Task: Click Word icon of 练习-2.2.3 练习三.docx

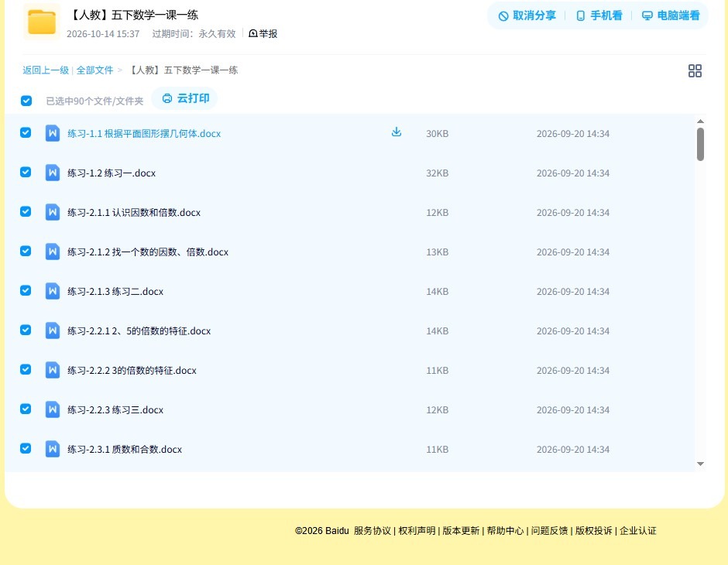Action: (x=53, y=409)
